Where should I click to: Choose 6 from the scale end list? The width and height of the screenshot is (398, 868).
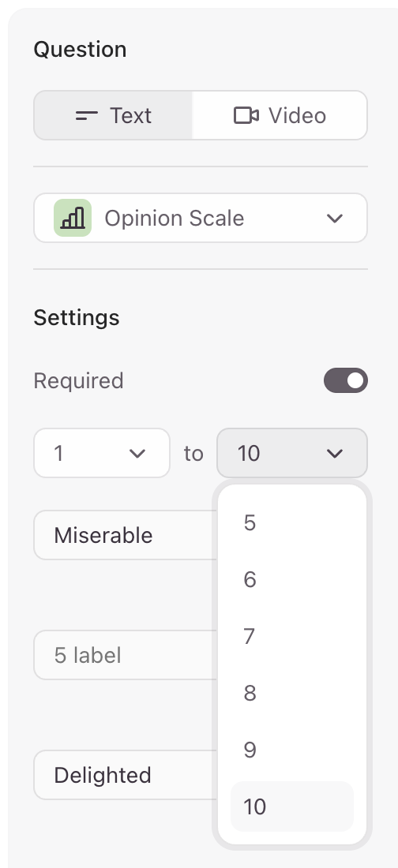click(x=292, y=580)
